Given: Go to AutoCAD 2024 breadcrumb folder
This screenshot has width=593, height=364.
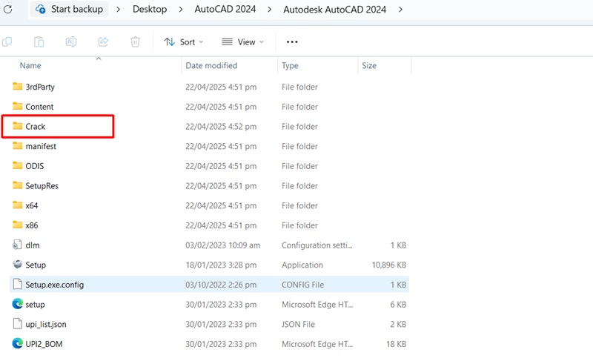Looking at the screenshot, I should click(225, 9).
